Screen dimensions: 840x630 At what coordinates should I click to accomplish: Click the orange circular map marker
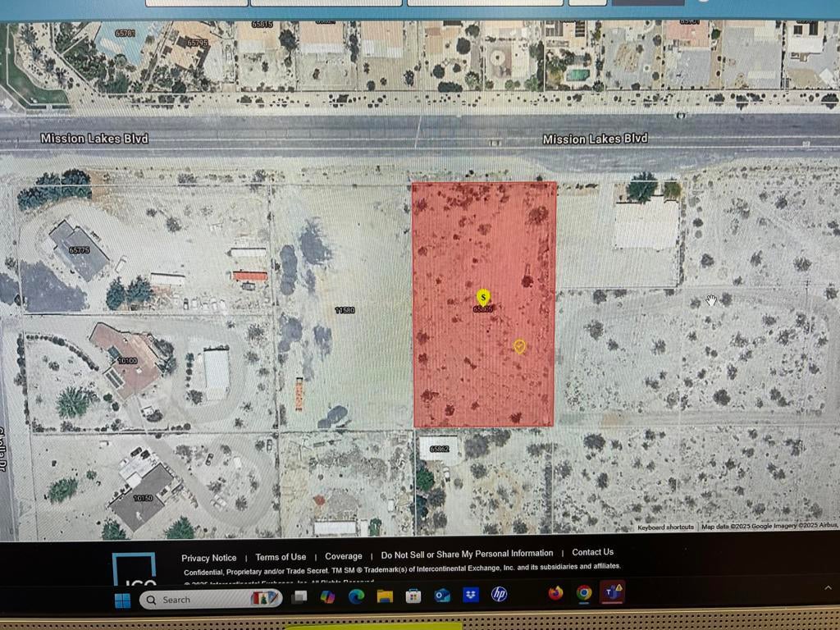519,346
